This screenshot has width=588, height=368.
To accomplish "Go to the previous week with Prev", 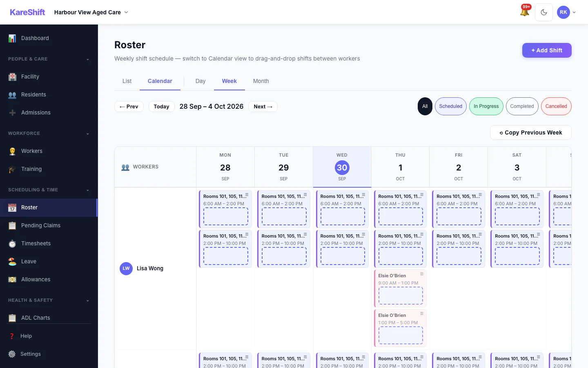I will (129, 107).
